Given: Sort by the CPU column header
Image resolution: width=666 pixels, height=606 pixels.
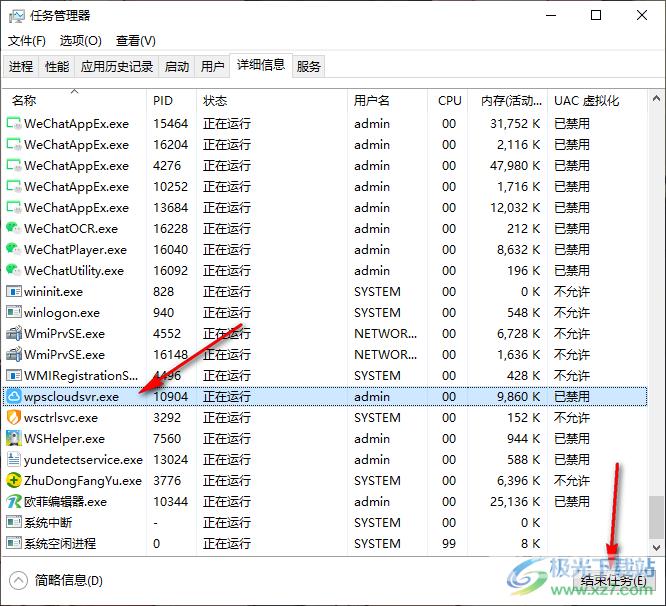Looking at the screenshot, I should [448, 101].
